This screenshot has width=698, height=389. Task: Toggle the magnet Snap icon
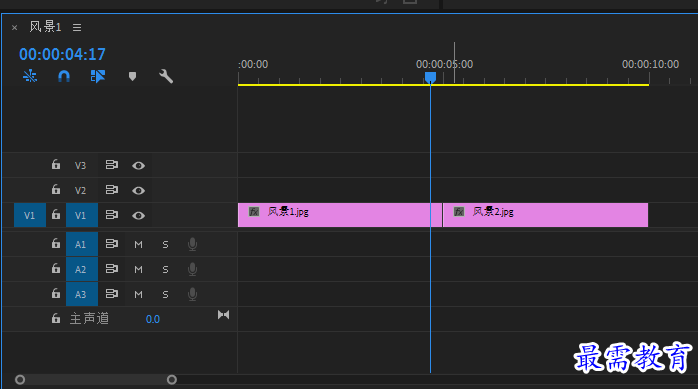[64, 76]
